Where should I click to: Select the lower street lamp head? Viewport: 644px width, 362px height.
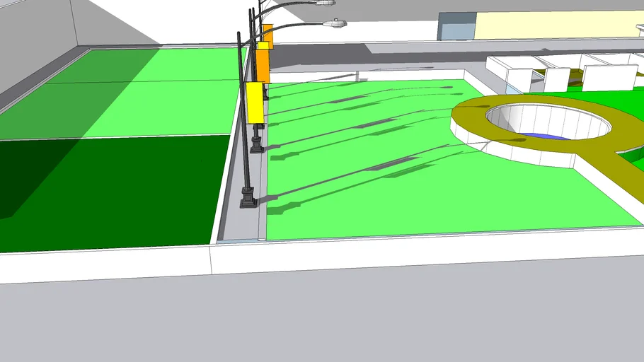pyautogui.click(x=334, y=24)
